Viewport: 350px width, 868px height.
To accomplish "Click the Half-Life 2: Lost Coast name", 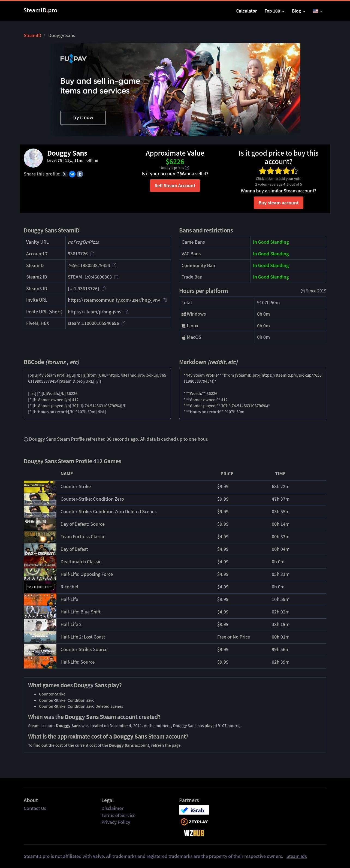I will click(83, 637).
